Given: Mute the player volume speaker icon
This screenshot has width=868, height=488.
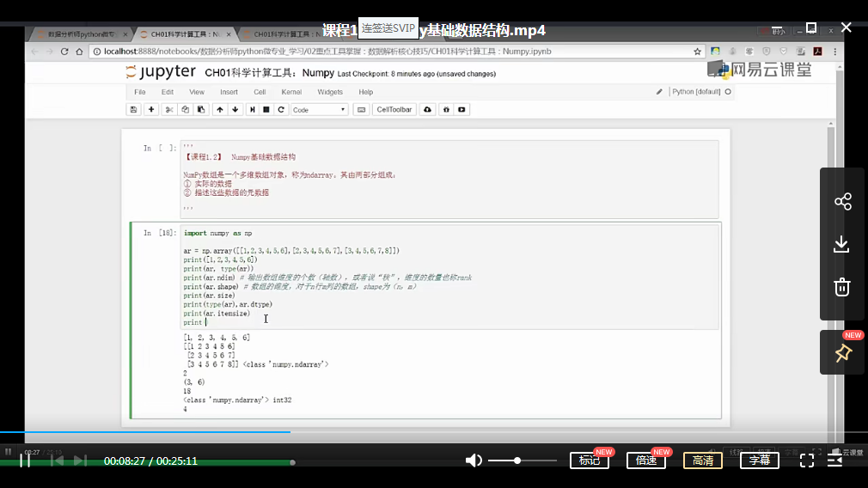Looking at the screenshot, I should coord(474,461).
